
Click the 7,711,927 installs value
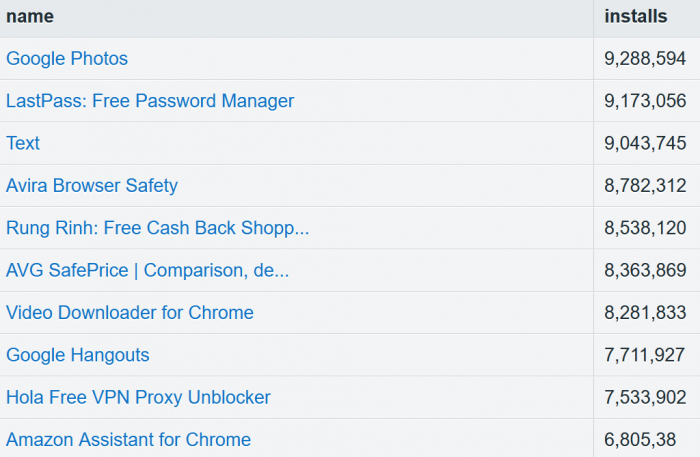(645, 355)
